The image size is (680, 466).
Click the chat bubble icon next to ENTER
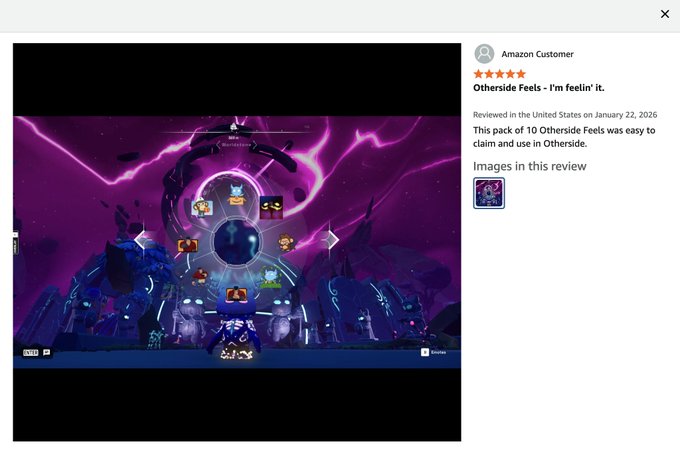tap(46, 352)
